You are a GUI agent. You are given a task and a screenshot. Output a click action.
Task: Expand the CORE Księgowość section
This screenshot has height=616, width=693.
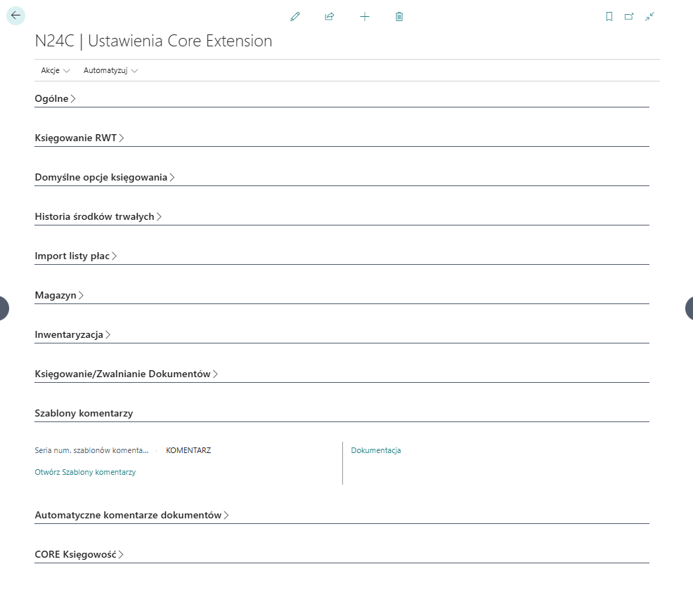79,554
